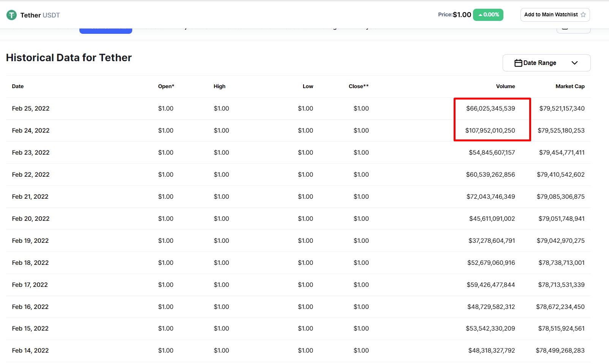
Task: Select the Low column header
Action: tap(308, 86)
